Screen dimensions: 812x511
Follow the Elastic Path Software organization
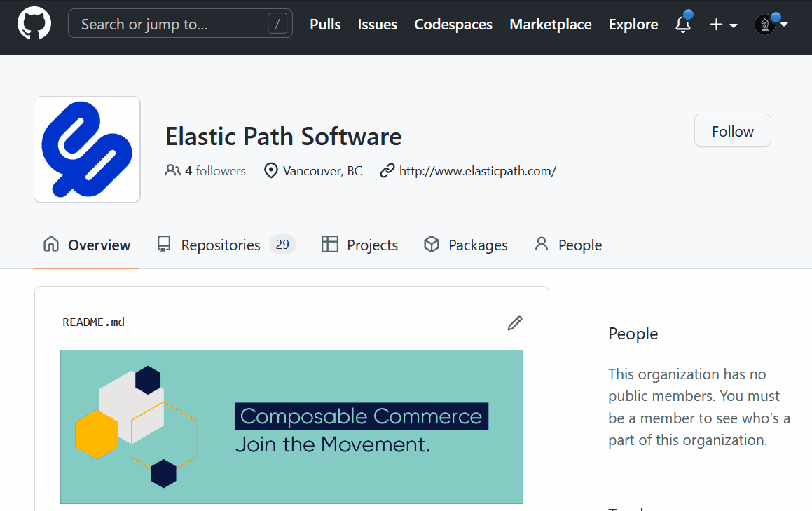click(732, 130)
